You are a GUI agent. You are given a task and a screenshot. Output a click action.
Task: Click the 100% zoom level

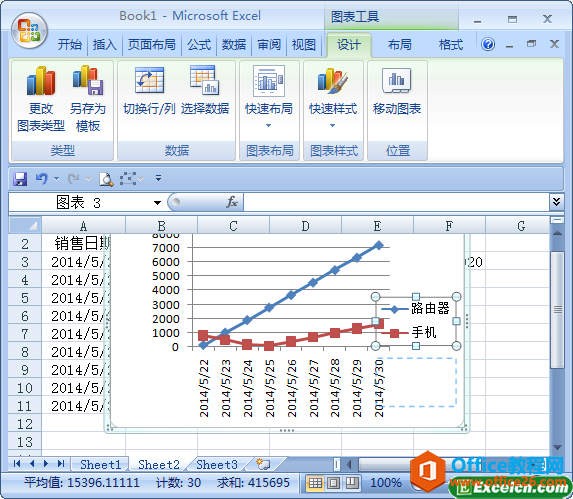click(x=386, y=483)
